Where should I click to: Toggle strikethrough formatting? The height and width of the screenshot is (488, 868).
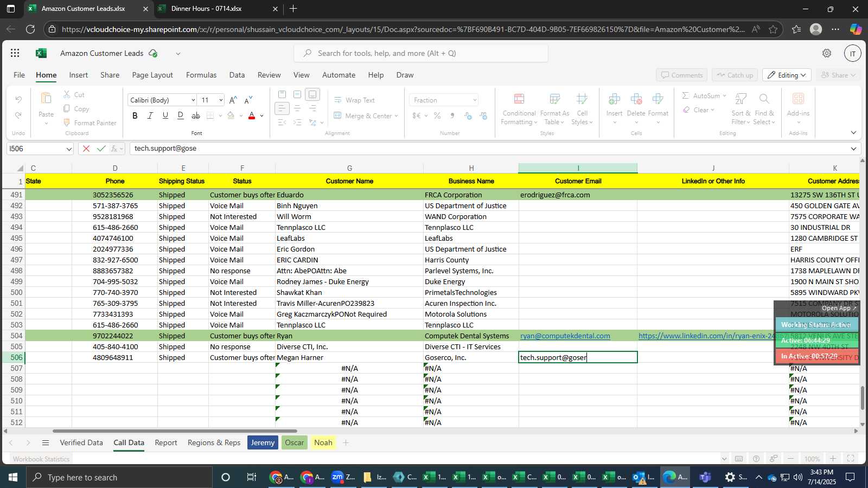tap(196, 115)
